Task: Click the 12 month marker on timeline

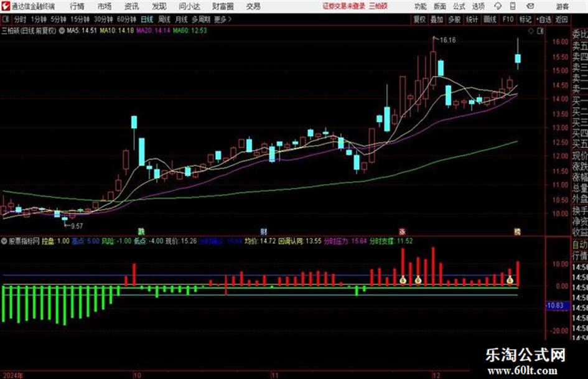Action: [x=436, y=375]
